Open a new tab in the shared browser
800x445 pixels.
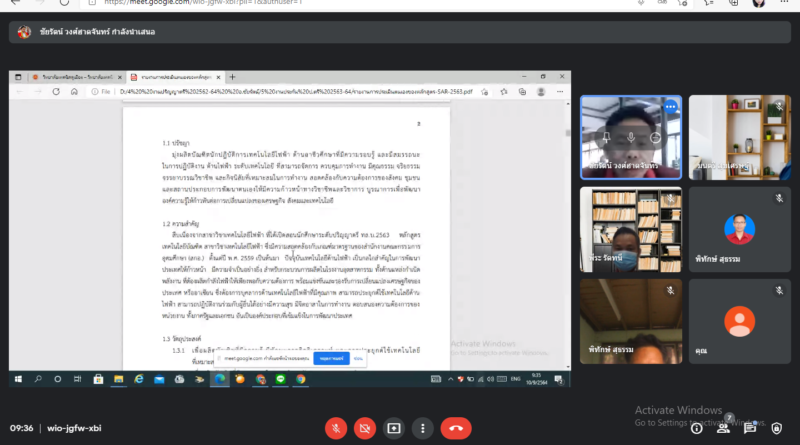click(232, 76)
